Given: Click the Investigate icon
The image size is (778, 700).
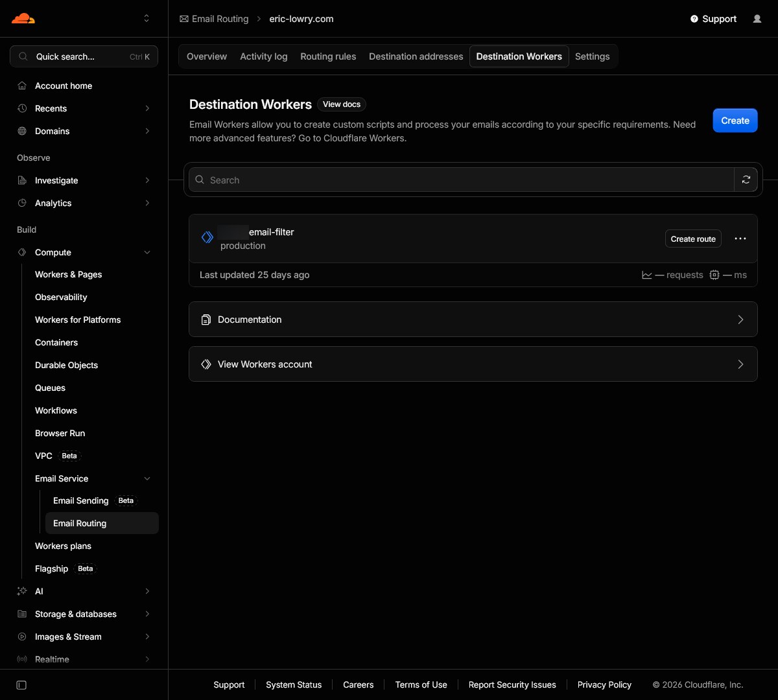Looking at the screenshot, I should (x=22, y=180).
